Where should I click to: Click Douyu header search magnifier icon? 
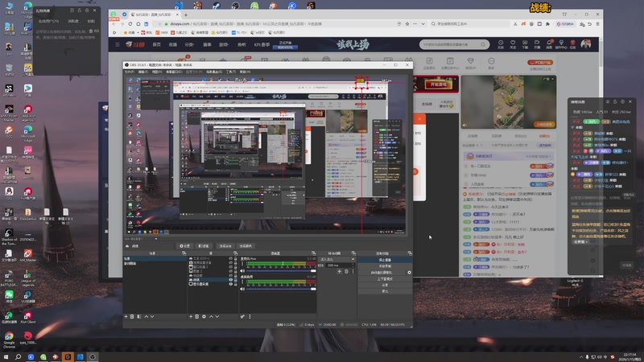483,44
